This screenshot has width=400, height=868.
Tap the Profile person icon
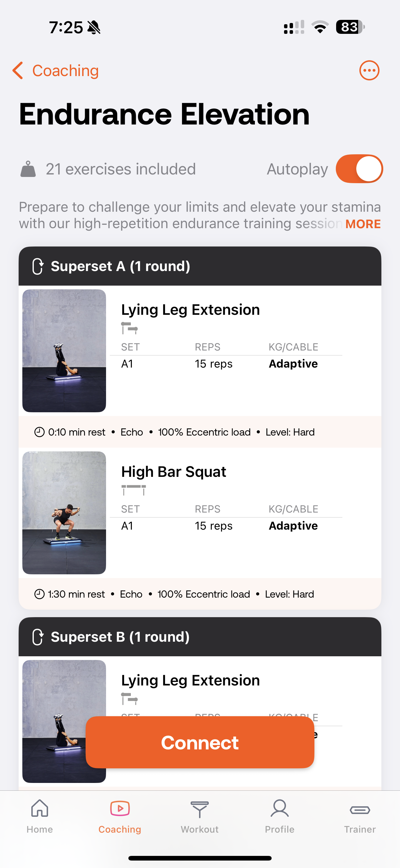(x=279, y=808)
